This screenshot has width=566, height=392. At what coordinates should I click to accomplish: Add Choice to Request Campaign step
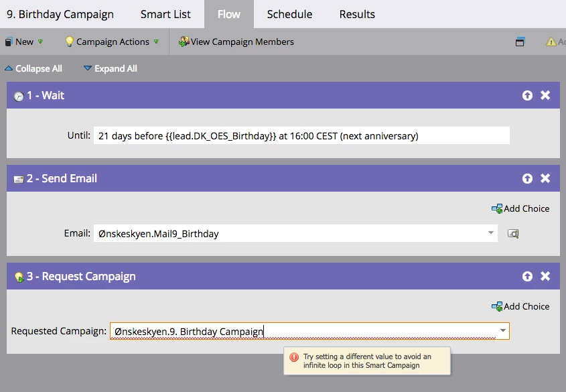click(x=520, y=306)
